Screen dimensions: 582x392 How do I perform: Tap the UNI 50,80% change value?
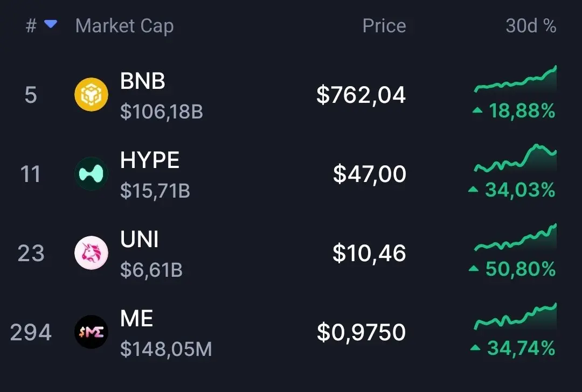pos(521,269)
